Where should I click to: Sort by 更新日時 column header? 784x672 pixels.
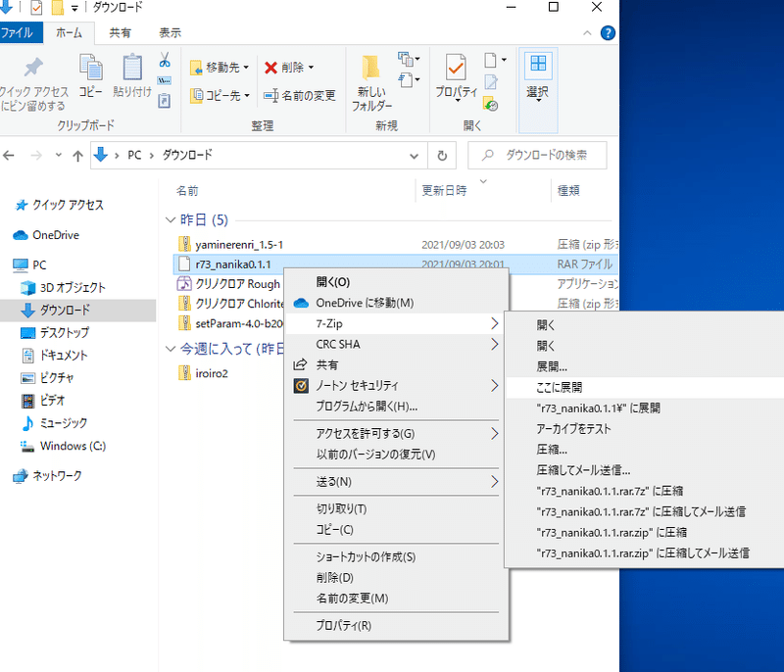tap(445, 191)
